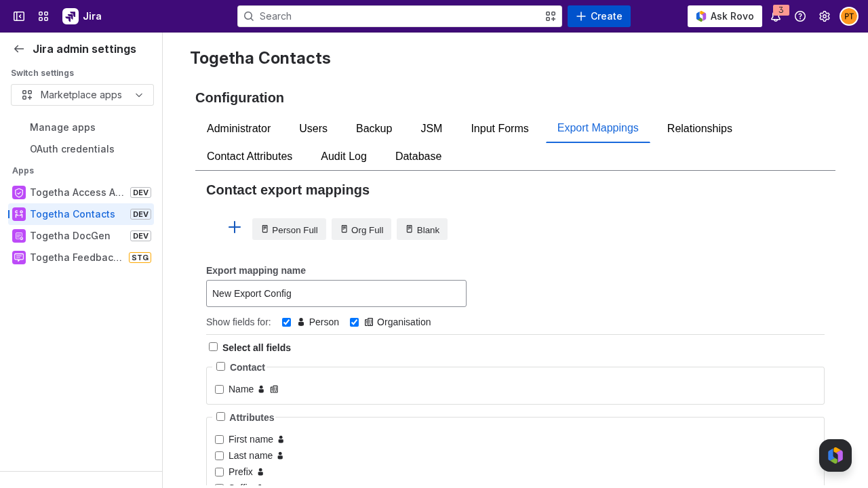Click the person icon next to First name

click(281, 439)
